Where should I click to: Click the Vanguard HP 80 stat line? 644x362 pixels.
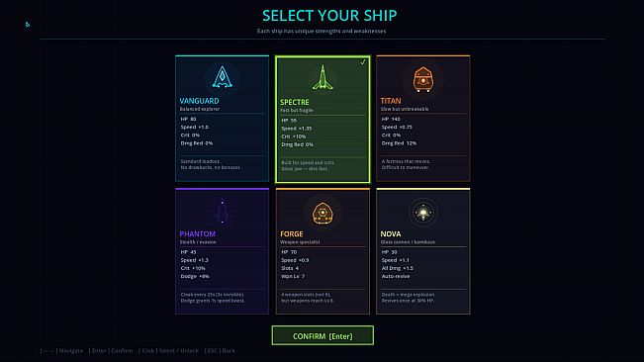(x=189, y=119)
